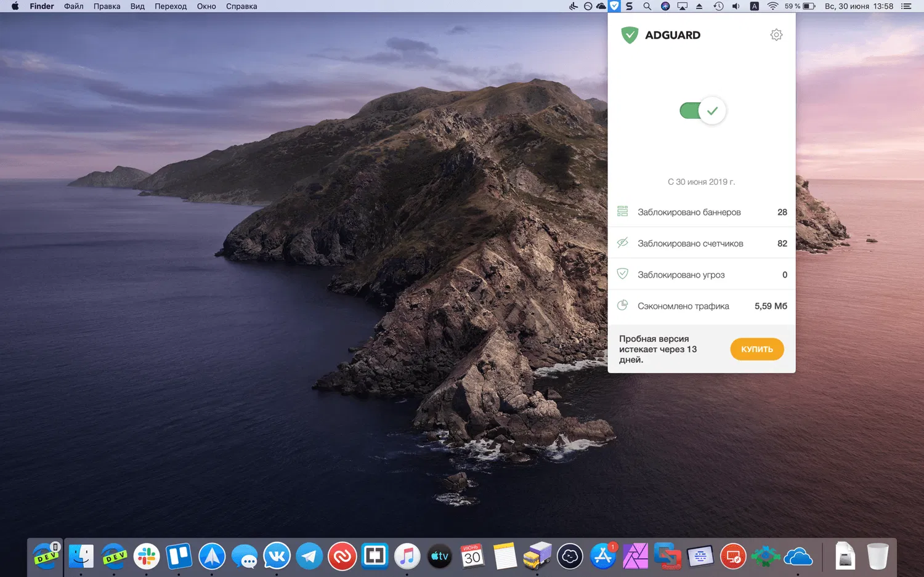Screen dimensions: 924x577
Task: Click the blocked banners row icon
Action: (623, 212)
